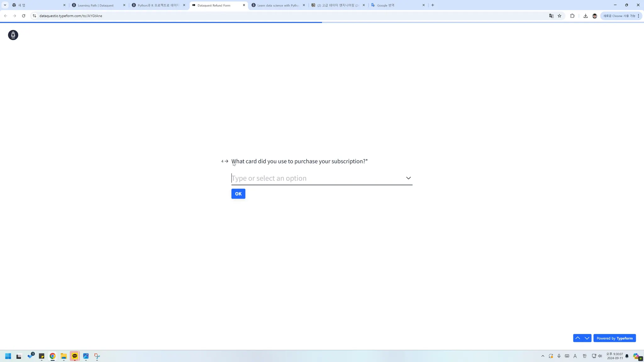The width and height of the screenshot is (644, 362).
Task: Click the Dataquest rocket logo
Action: click(x=13, y=35)
